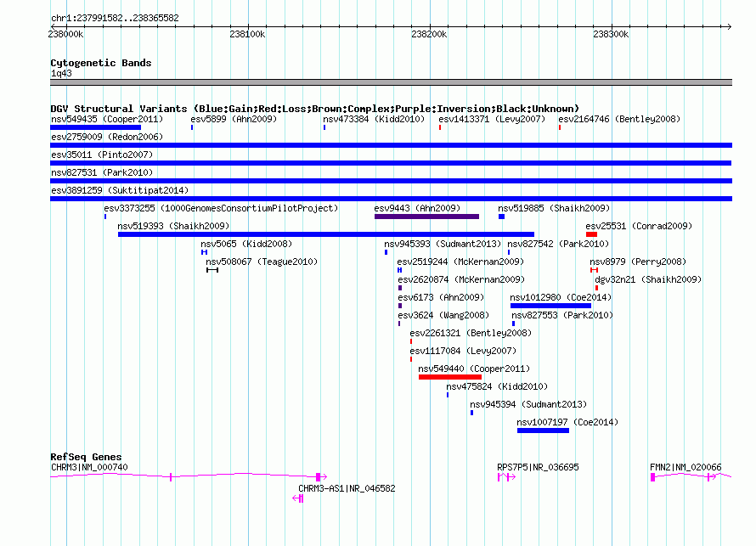Click the 238100k ruler position label
756x546 pixels.
[247, 34]
